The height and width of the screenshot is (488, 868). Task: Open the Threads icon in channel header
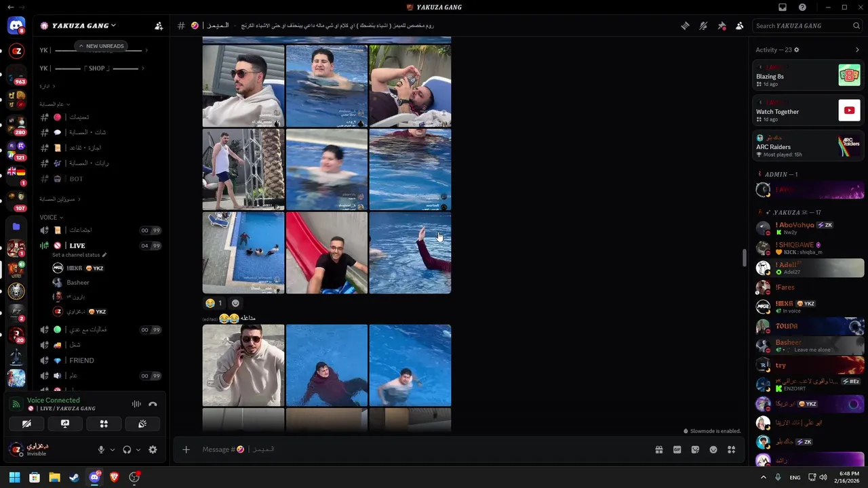(x=686, y=26)
